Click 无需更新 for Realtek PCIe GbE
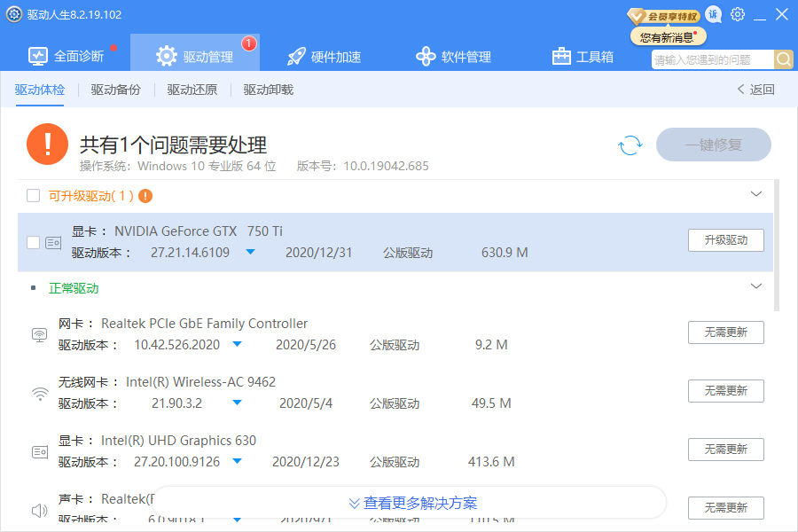 coord(725,332)
